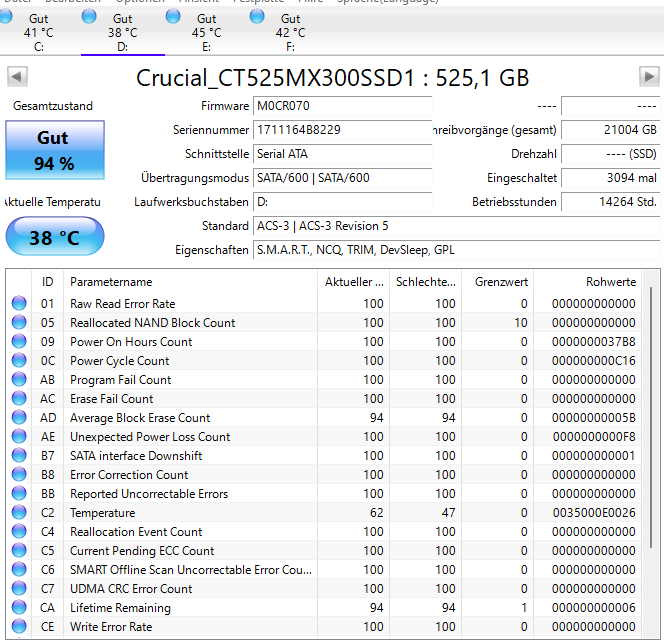This screenshot has width=664, height=643.
Task: Click raw value 0035000E0026
Action: pos(594,513)
